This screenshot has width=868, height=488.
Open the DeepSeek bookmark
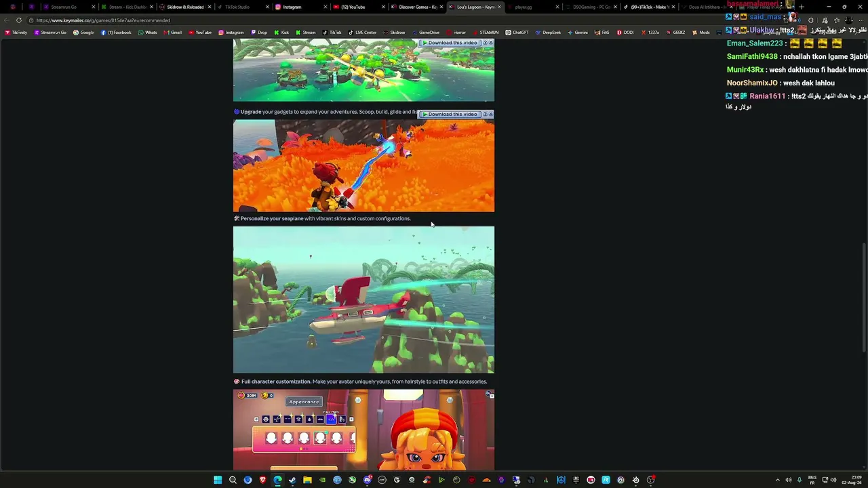(548, 33)
